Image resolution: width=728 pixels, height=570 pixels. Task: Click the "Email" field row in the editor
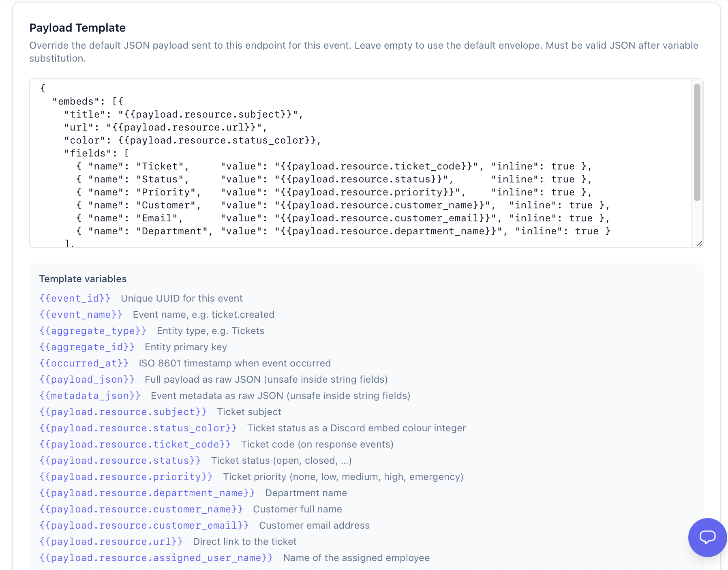click(x=343, y=218)
